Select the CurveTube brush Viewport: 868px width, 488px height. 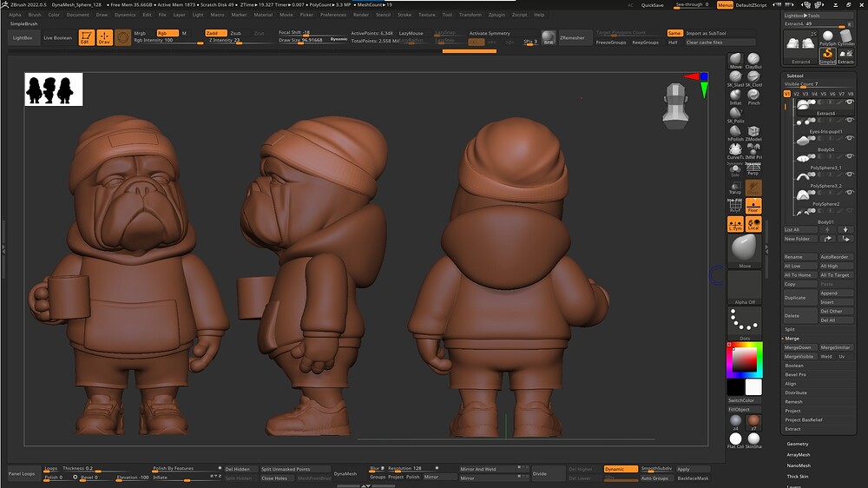(x=735, y=151)
